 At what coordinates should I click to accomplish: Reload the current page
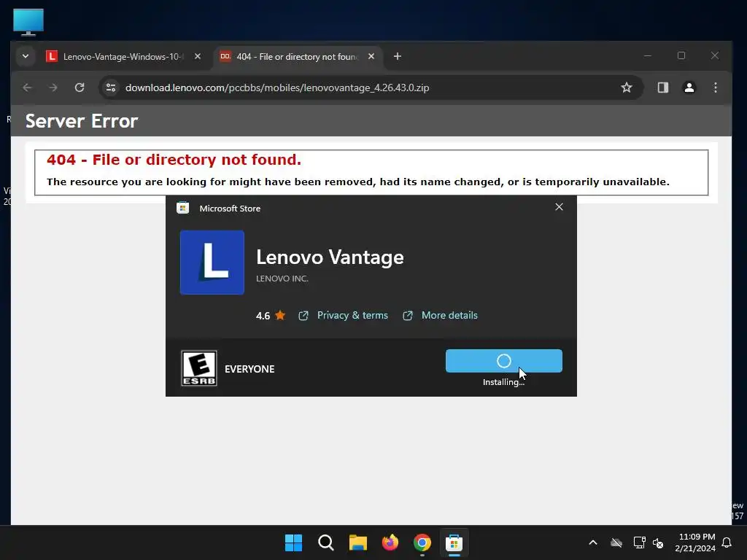(80, 87)
